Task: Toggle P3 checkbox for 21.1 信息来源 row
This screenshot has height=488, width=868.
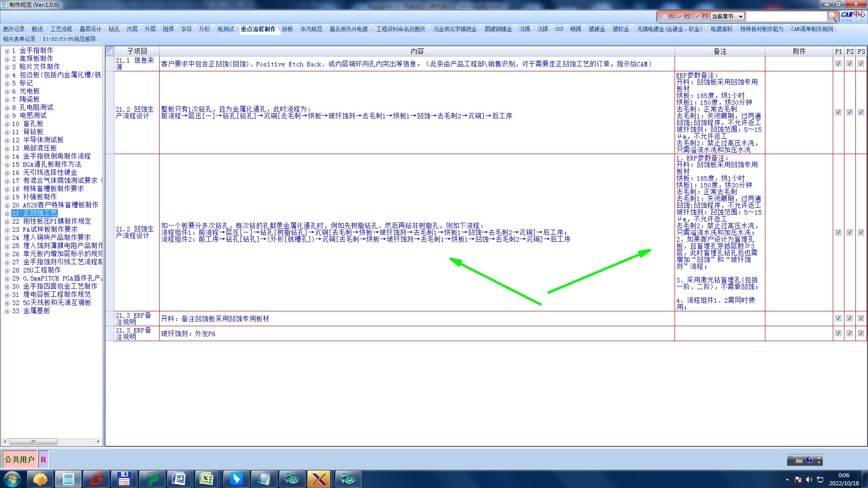Action: pos(861,64)
